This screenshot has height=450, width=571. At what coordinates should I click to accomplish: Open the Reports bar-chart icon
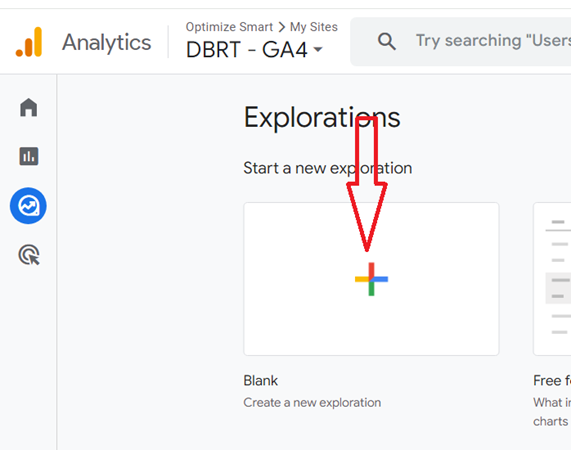tap(29, 156)
